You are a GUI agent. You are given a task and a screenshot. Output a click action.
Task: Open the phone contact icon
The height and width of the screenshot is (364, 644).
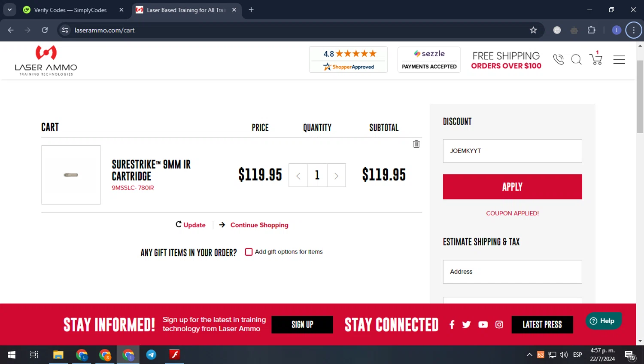tap(558, 59)
